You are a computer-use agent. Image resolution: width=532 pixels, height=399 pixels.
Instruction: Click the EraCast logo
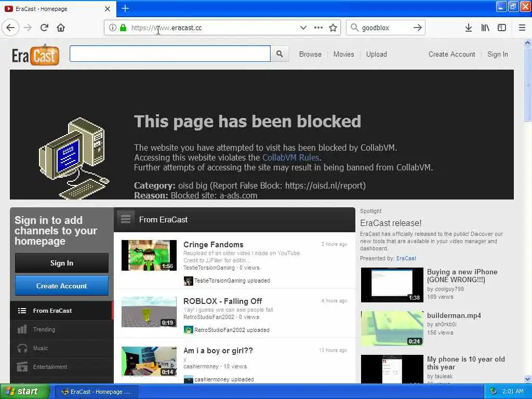click(36, 55)
